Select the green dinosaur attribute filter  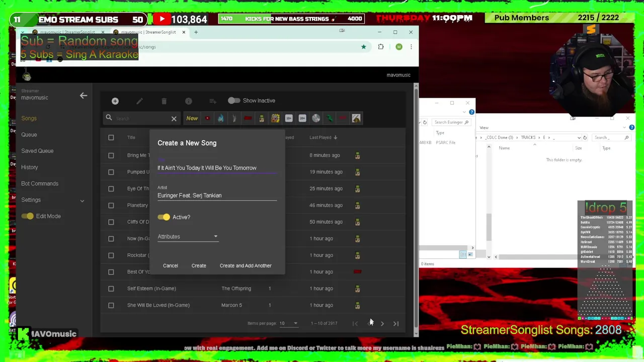tap(329, 119)
